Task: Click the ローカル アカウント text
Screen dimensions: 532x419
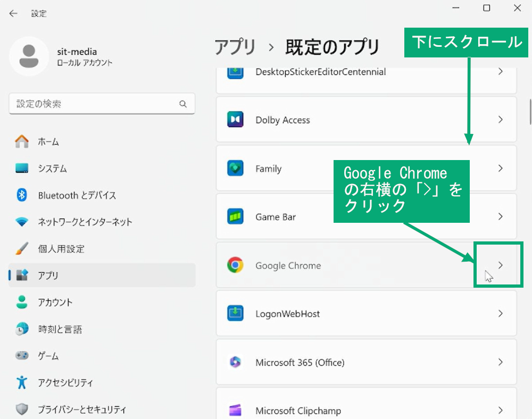Action: [85, 63]
